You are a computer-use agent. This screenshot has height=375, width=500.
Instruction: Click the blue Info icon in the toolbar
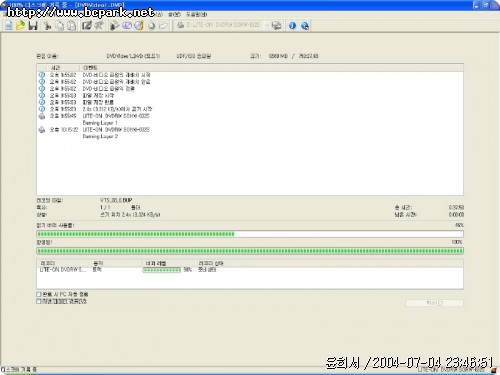(292, 26)
